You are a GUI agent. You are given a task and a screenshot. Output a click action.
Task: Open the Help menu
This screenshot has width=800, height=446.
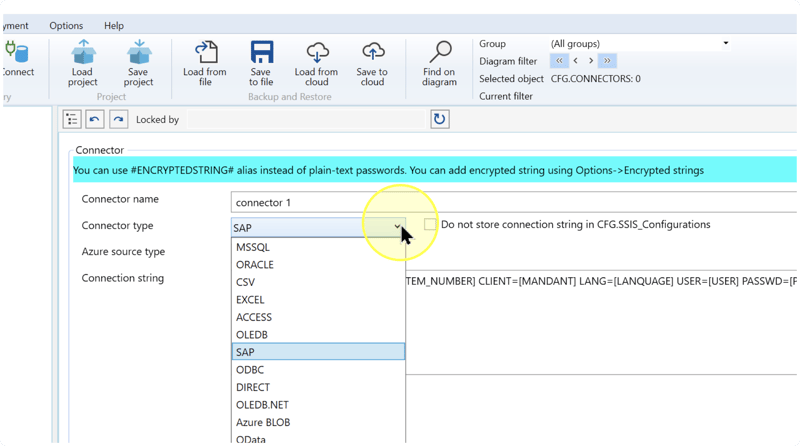114,26
